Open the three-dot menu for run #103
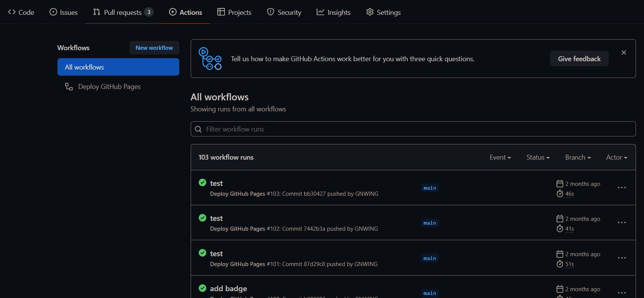This screenshot has width=644, height=298. (x=622, y=187)
